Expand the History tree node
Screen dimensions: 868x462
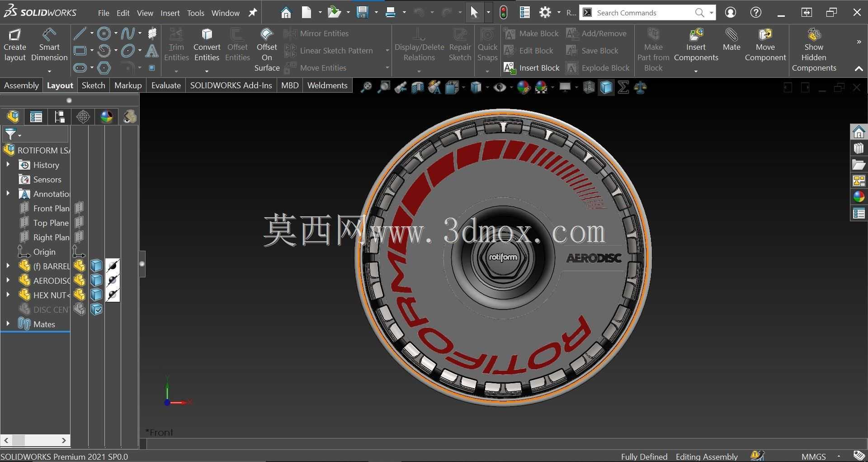click(x=8, y=165)
